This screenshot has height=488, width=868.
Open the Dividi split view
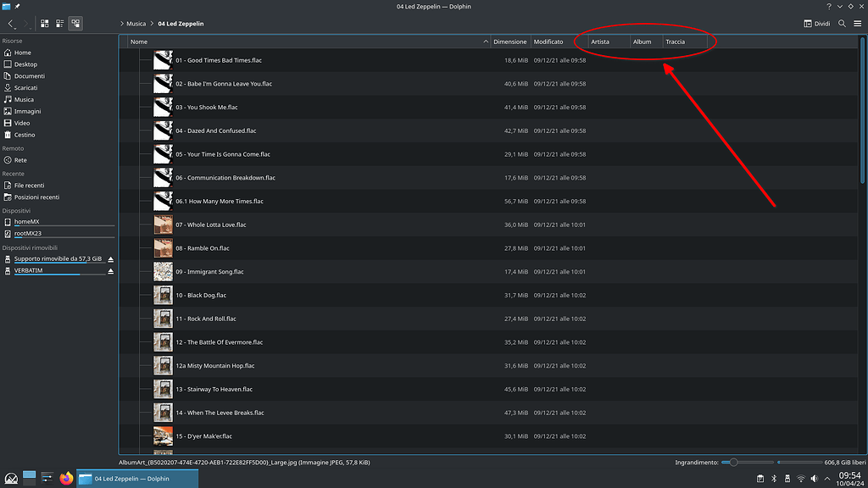815,24
